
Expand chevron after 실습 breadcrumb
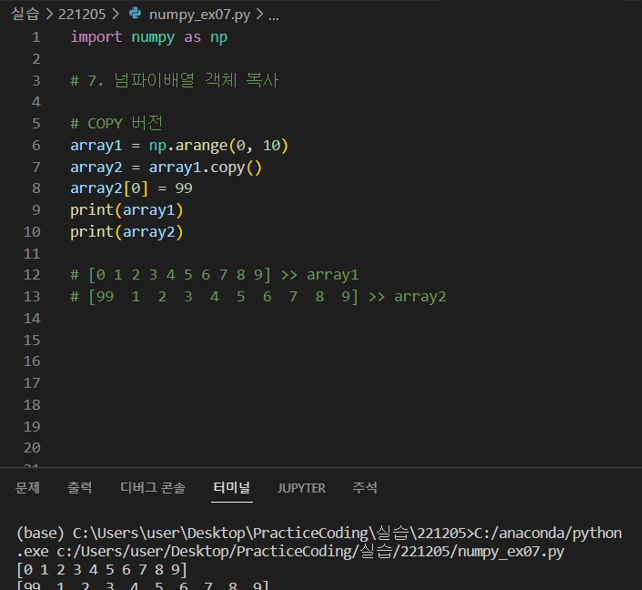[49, 14]
